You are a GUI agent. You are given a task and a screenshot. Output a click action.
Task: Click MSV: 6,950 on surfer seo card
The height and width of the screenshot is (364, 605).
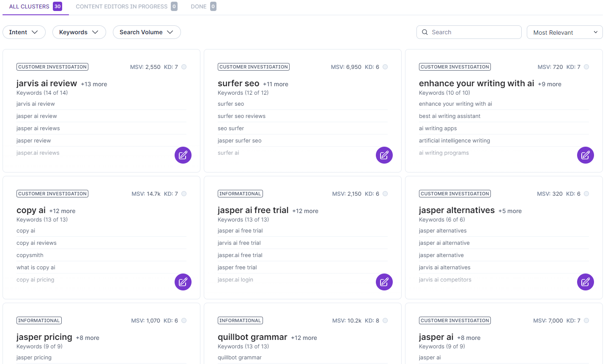pyautogui.click(x=346, y=67)
